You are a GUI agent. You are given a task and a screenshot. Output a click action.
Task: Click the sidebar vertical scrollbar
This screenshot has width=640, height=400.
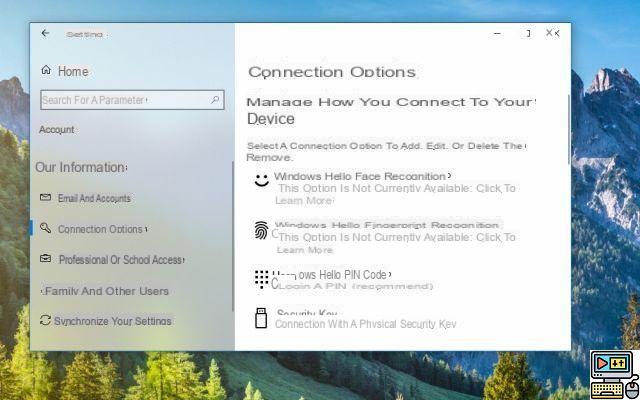pos(233,236)
